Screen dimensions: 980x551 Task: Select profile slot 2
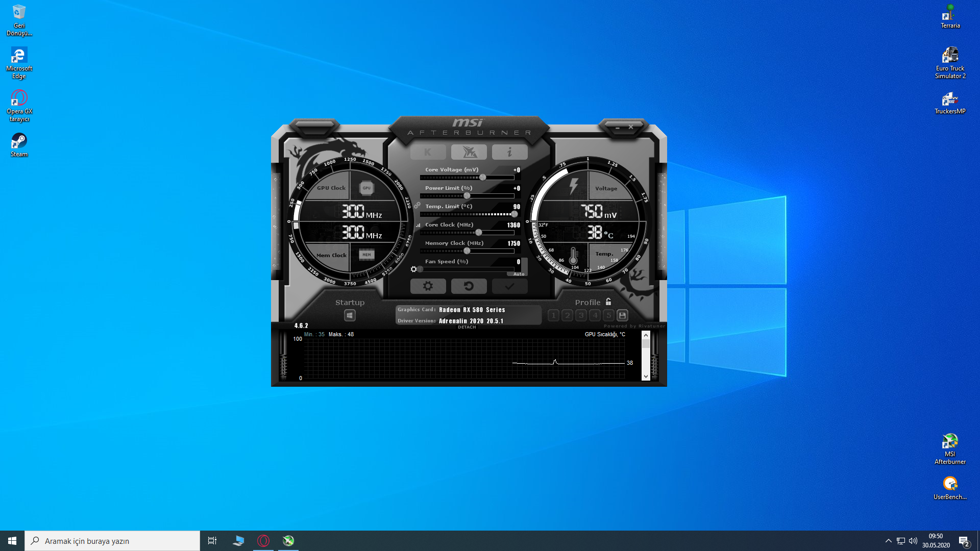coord(567,315)
